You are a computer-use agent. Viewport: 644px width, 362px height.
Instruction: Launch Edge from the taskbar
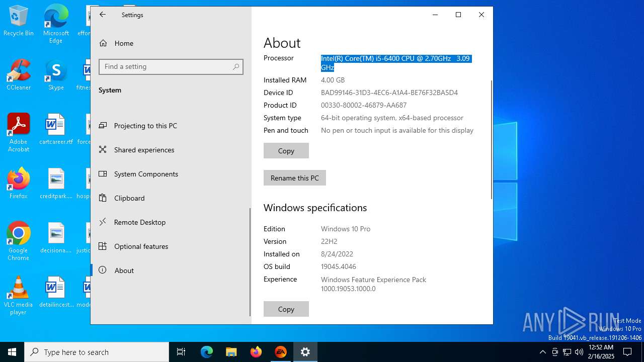207,352
